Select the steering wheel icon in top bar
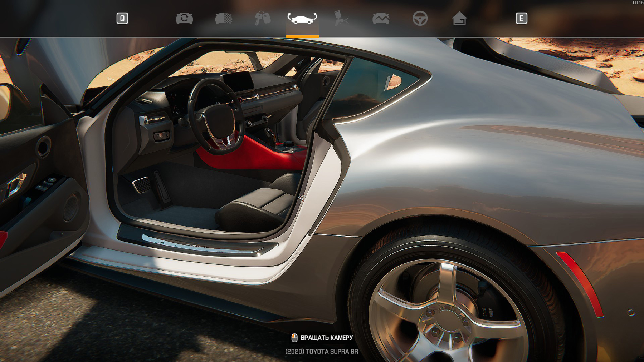Viewport: 644px width, 362px height. (420, 18)
